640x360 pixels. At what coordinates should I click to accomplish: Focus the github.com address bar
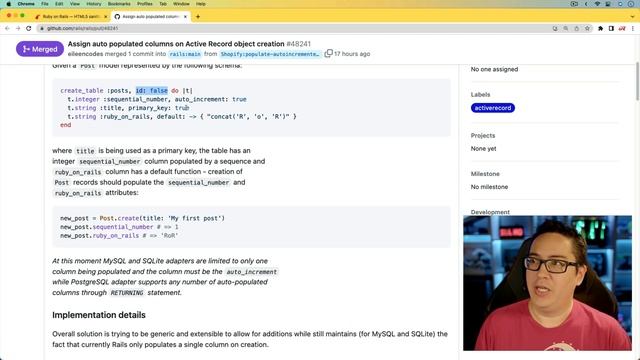(294, 28)
